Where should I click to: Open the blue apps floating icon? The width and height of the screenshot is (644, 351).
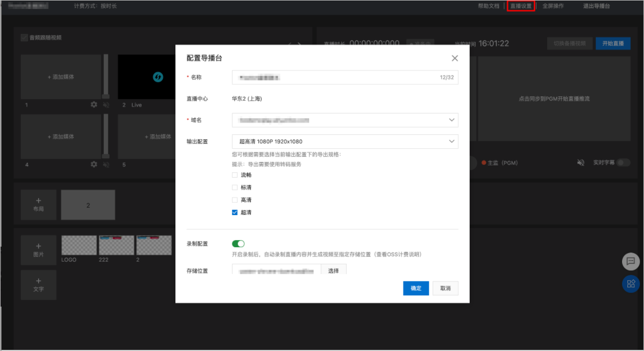(x=631, y=284)
